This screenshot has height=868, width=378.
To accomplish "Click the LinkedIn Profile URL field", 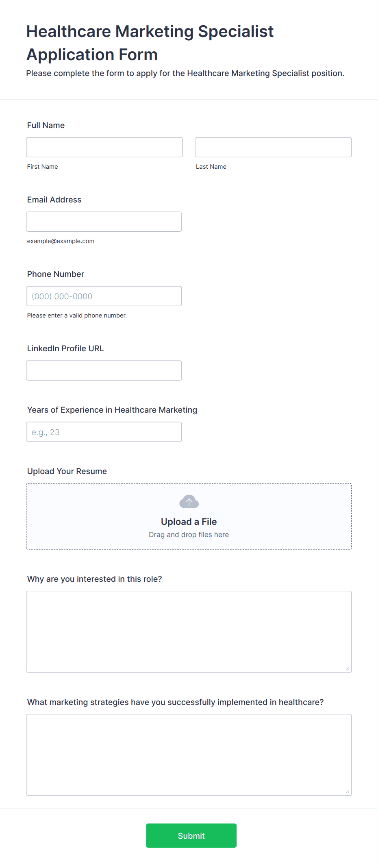I will click(104, 370).
